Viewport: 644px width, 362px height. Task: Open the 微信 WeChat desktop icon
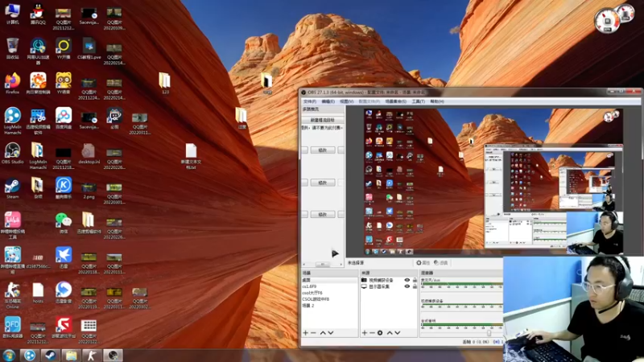(x=64, y=224)
